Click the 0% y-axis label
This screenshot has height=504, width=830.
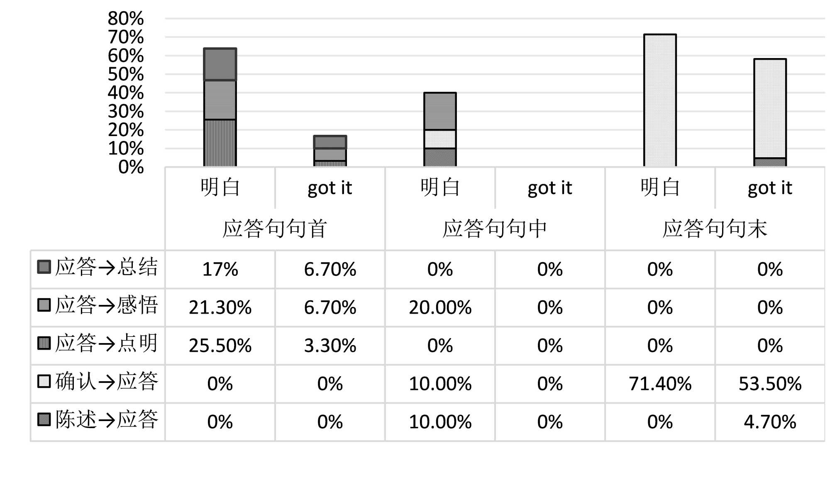pyautogui.click(x=131, y=167)
